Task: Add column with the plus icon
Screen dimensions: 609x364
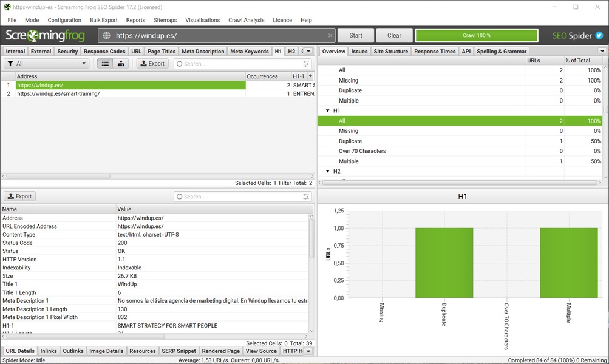Action: coord(310,76)
